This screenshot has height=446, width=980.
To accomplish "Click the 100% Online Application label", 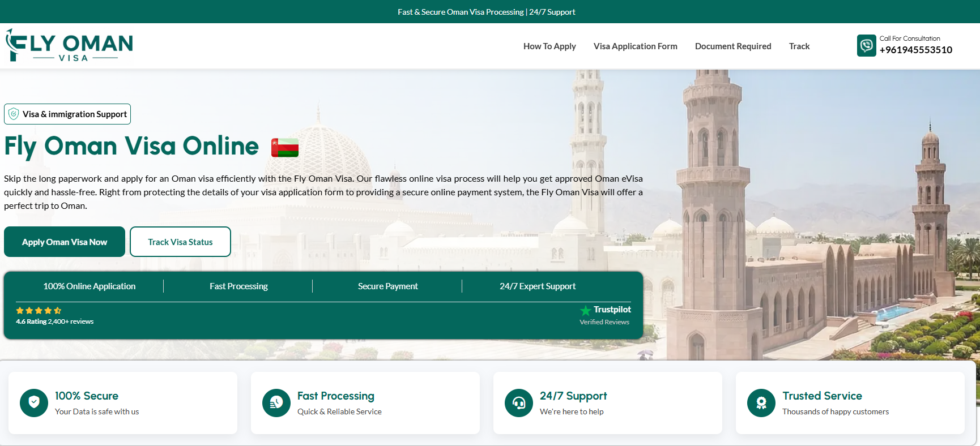I will 90,286.
